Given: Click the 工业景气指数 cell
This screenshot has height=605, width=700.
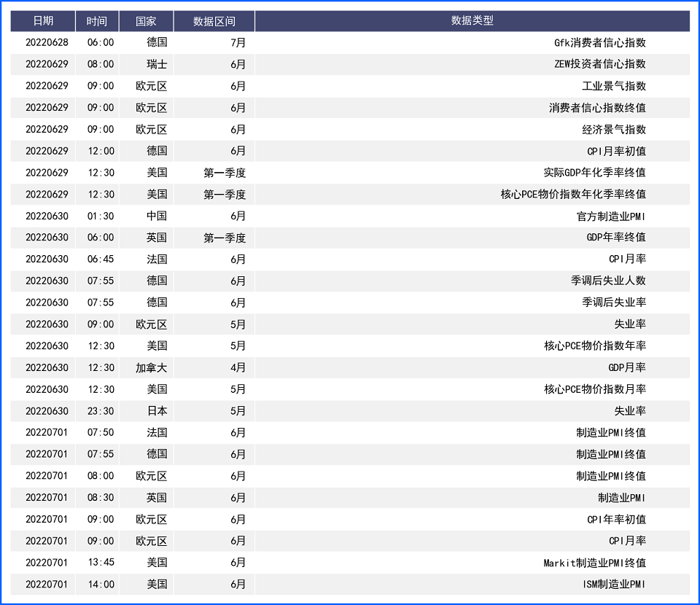Looking at the screenshot, I should pos(614,86).
